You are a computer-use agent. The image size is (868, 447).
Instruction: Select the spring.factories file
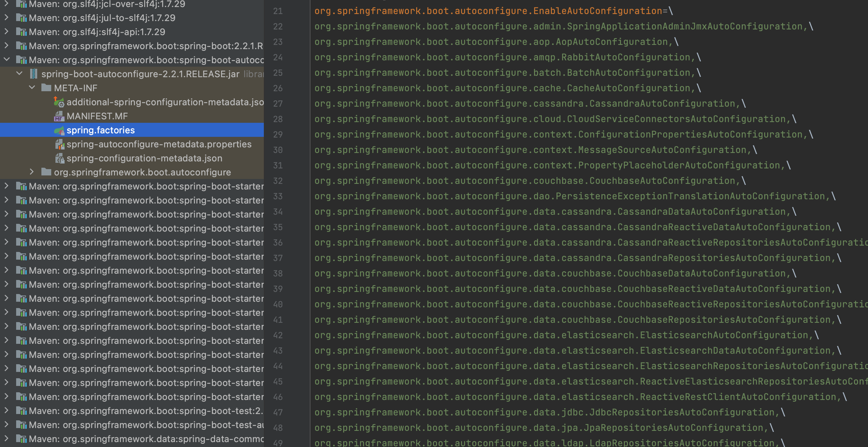132,130
